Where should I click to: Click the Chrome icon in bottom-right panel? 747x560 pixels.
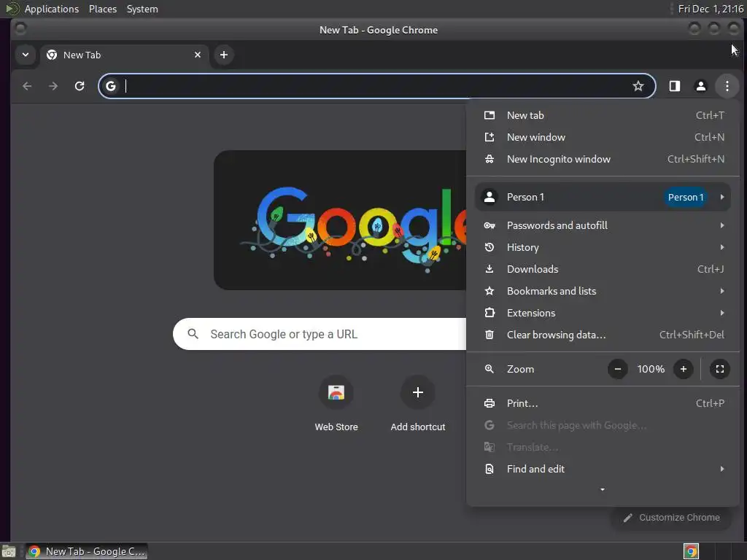(691, 551)
